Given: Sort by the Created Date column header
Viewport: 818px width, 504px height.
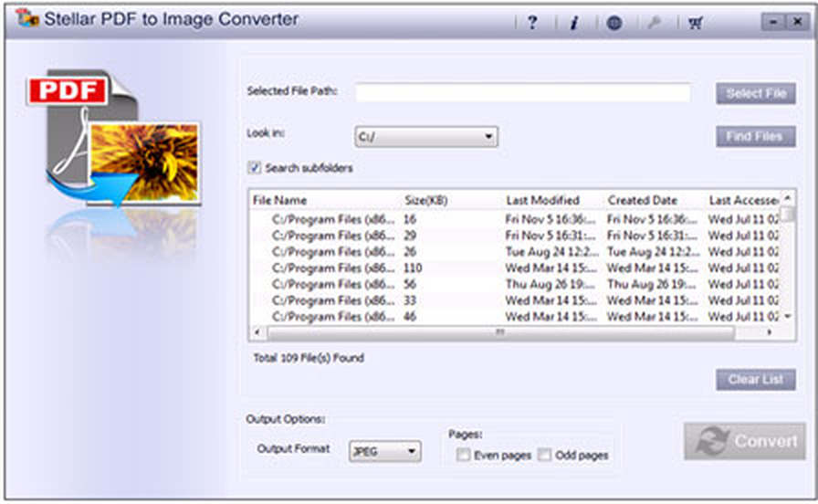Looking at the screenshot, I should point(642,200).
